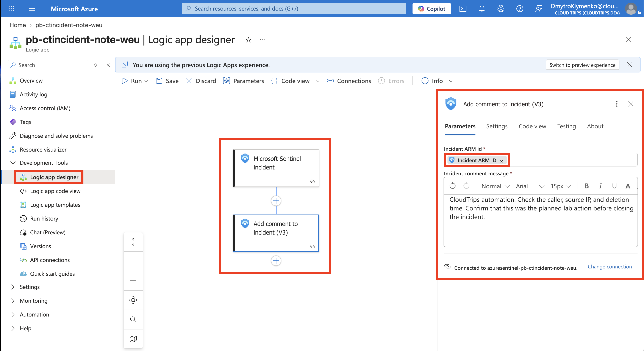Screen dimensions: 644x351
Task: Run the logic app workflow
Action: (132, 81)
